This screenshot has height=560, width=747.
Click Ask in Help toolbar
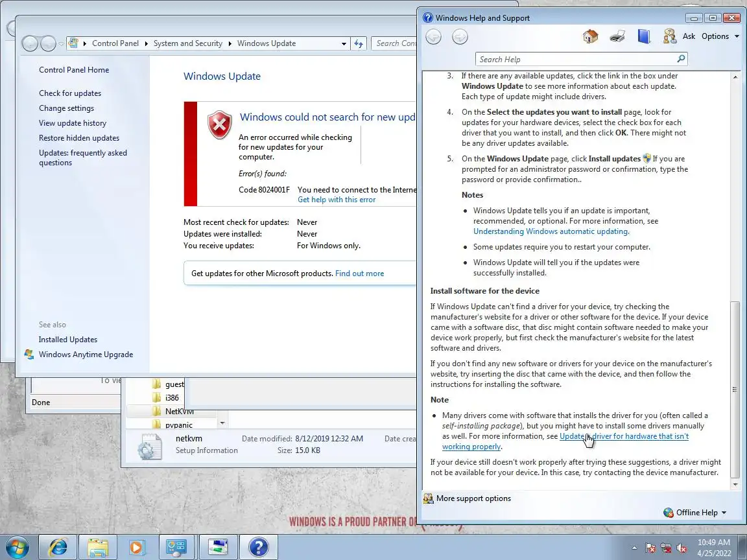pyautogui.click(x=689, y=36)
